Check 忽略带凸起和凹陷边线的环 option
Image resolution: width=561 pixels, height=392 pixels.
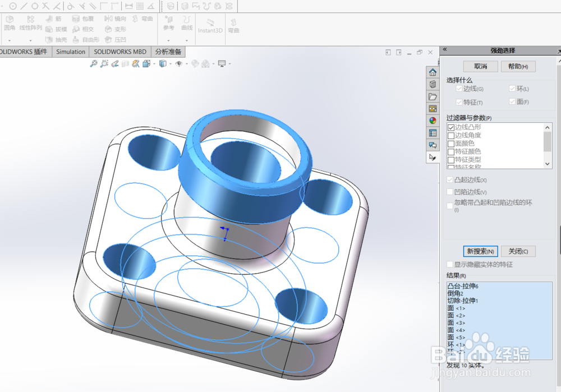(450, 206)
